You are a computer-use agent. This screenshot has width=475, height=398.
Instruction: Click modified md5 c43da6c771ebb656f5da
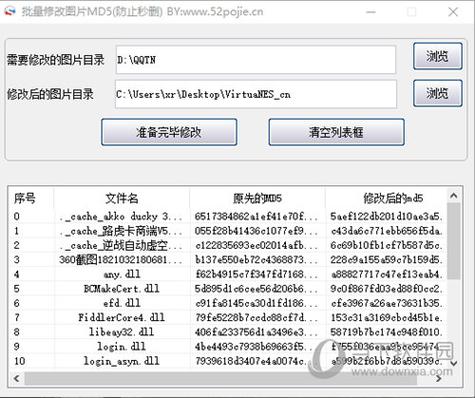click(386, 231)
